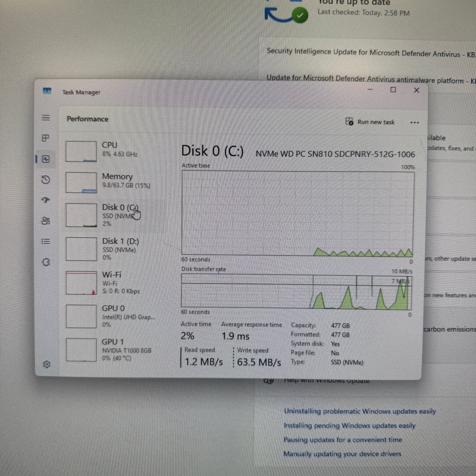Click Run new task button
The image size is (476, 476).
(370, 122)
